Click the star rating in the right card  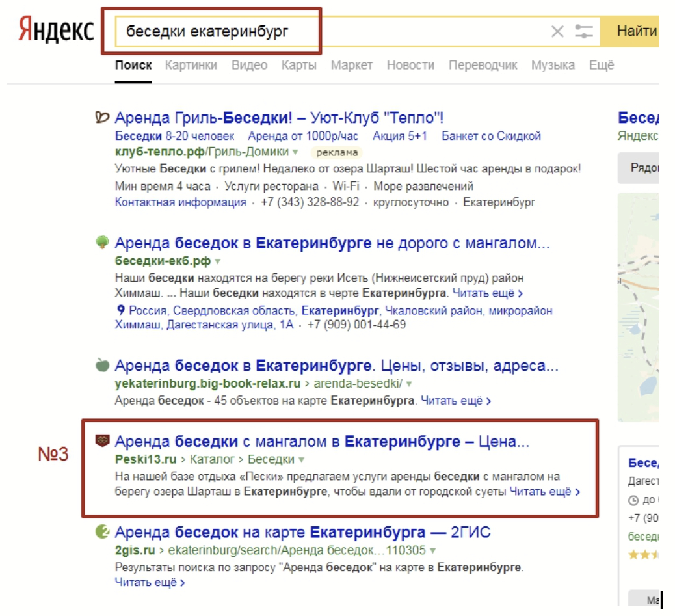(643, 554)
